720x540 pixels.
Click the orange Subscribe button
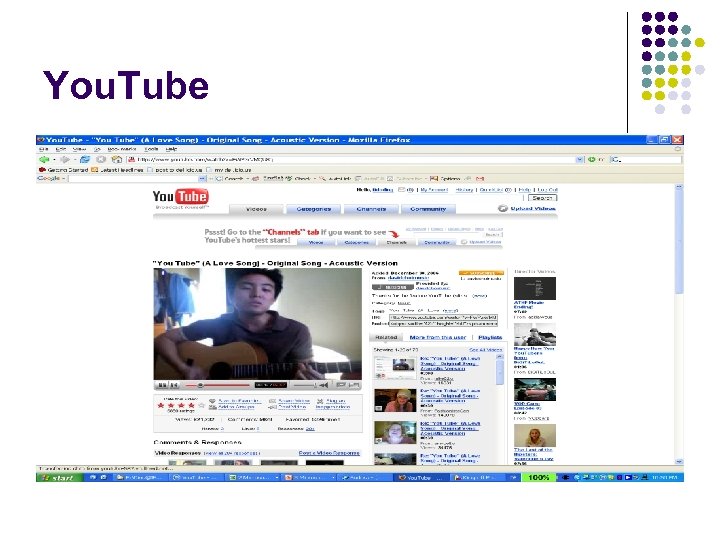[481, 273]
